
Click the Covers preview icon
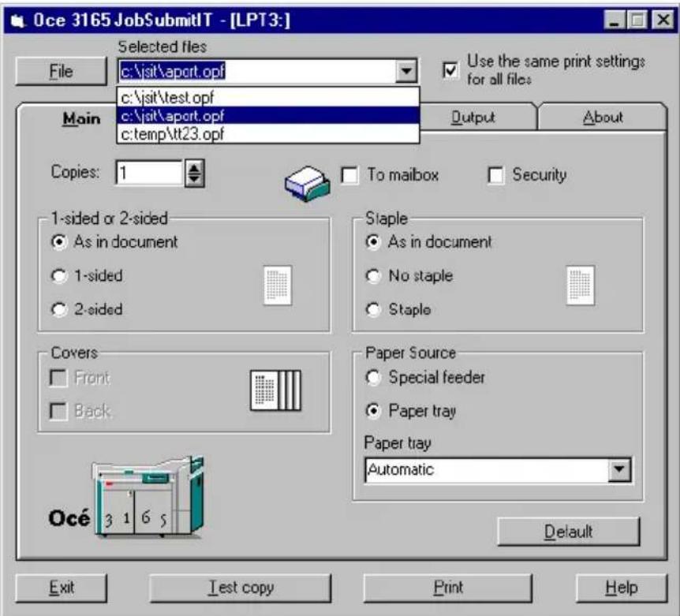(x=276, y=390)
